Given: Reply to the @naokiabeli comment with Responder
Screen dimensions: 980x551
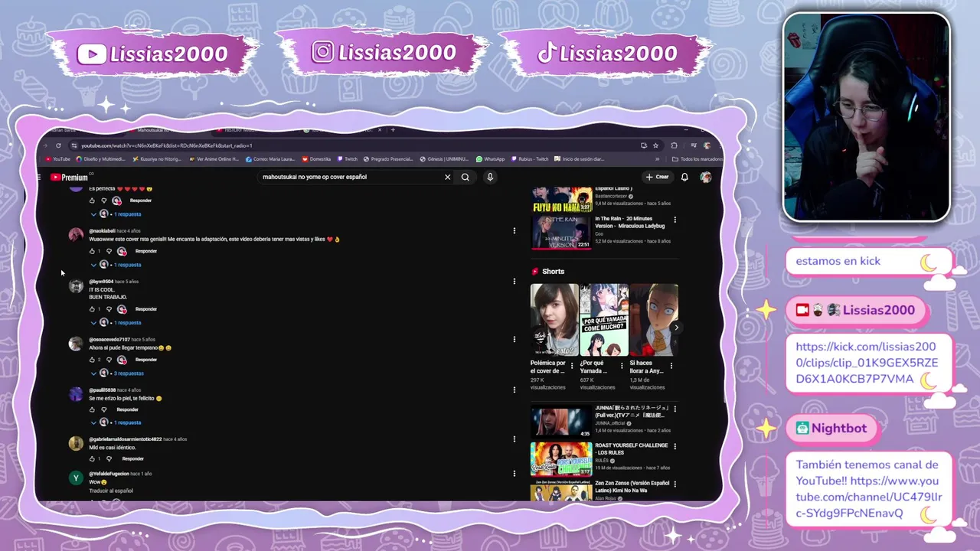Looking at the screenshot, I should 145,251.
